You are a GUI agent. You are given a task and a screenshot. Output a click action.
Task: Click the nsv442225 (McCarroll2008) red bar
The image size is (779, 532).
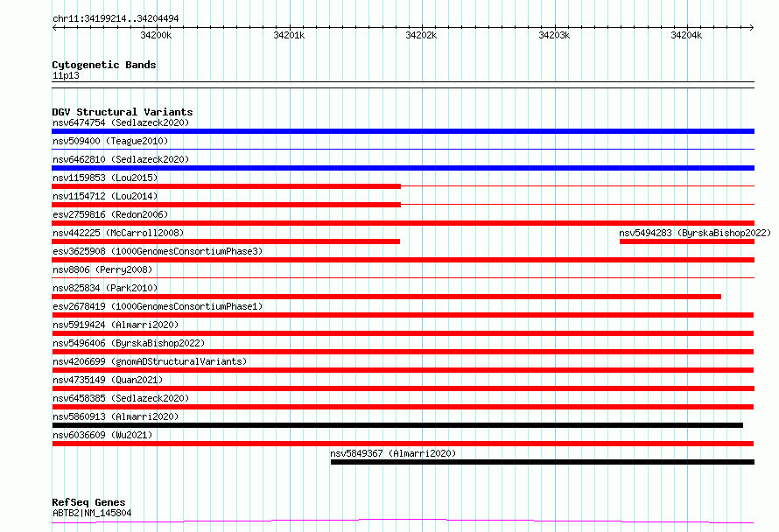tap(226, 241)
